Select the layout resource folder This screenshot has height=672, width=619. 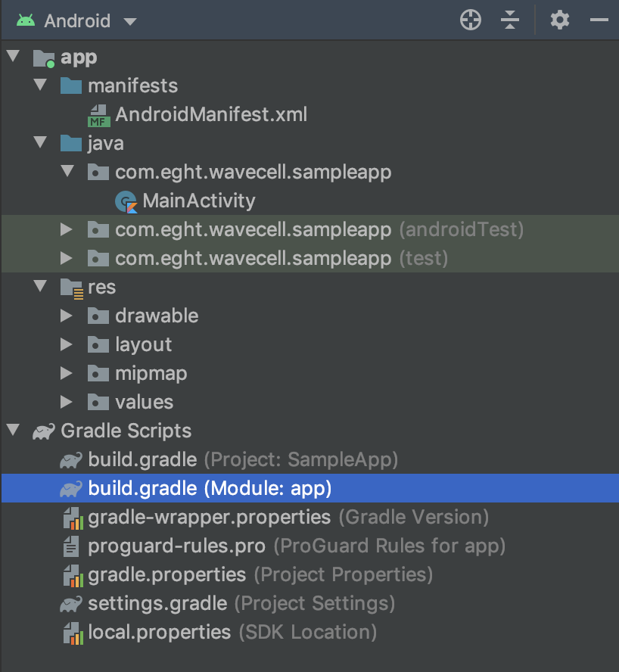click(143, 344)
